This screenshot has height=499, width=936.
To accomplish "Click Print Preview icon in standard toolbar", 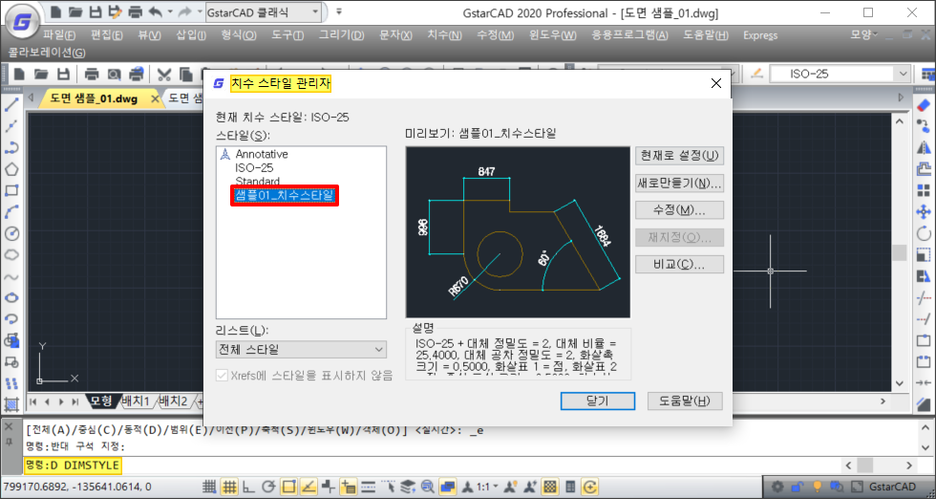I will (113, 75).
